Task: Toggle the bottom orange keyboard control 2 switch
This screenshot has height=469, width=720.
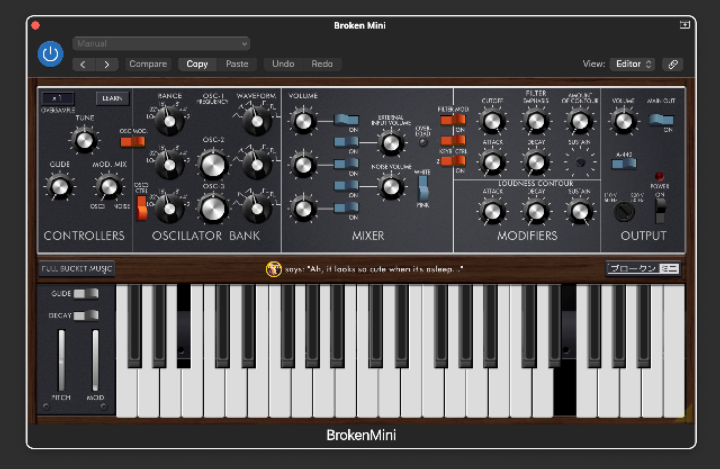Action: tap(453, 161)
